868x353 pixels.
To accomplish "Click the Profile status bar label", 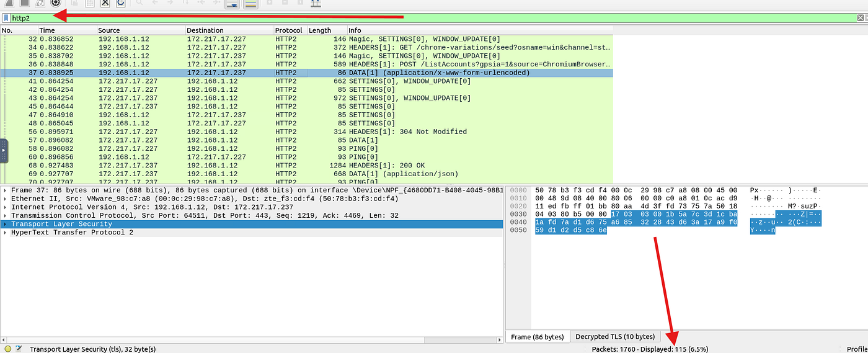I will click(857, 349).
